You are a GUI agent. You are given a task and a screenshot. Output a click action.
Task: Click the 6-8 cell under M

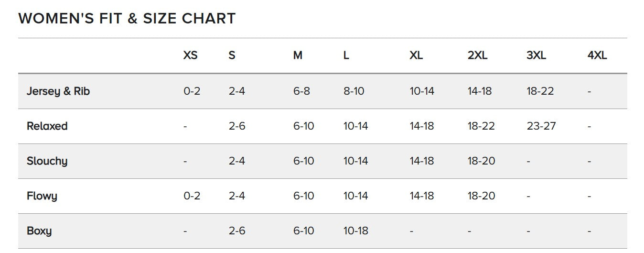click(301, 91)
